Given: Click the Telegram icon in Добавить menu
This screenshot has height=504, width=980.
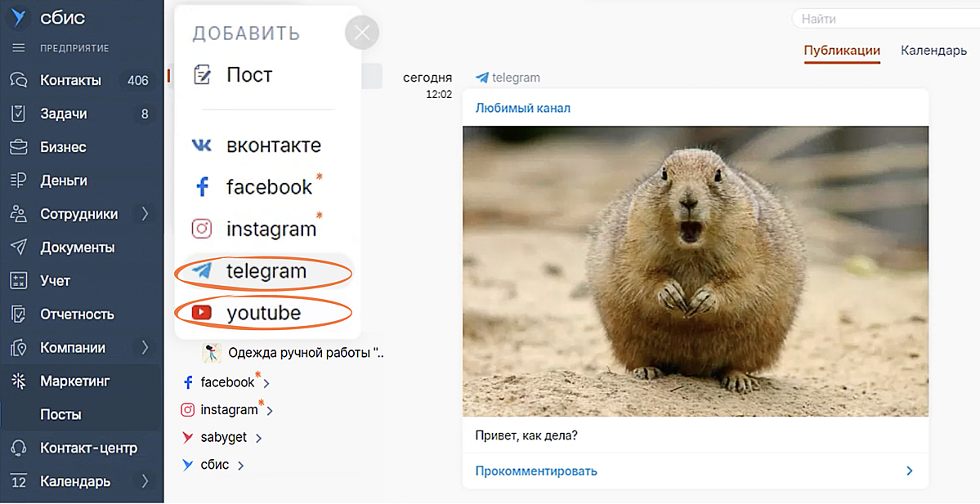Looking at the screenshot, I should pyautogui.click(x=201, y=271).
